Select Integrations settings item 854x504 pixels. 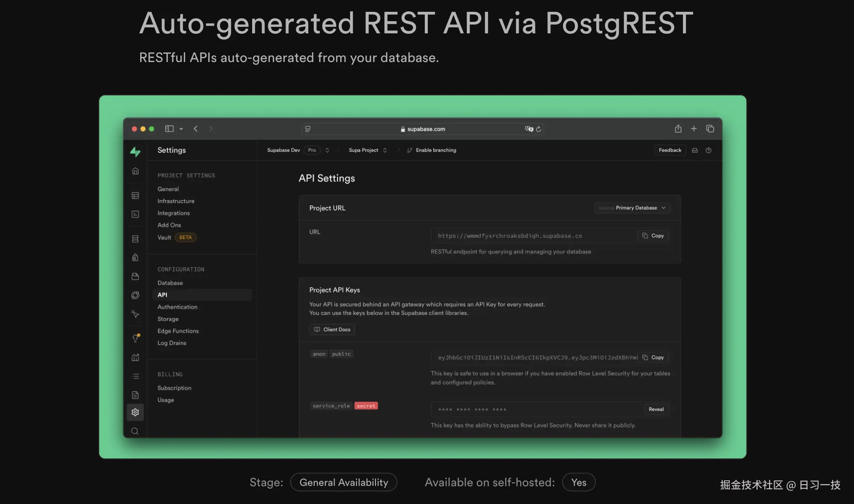(x=174, y=213)
